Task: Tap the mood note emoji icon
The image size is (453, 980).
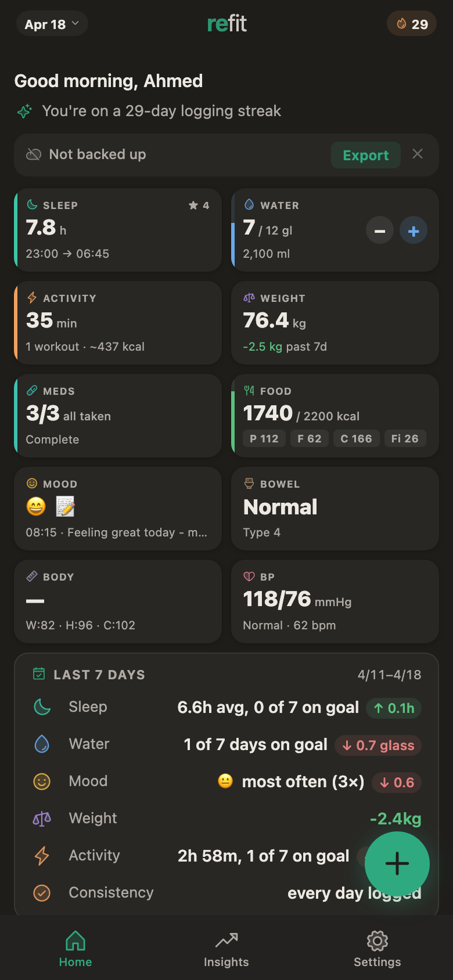Action: tap(65, 507)
